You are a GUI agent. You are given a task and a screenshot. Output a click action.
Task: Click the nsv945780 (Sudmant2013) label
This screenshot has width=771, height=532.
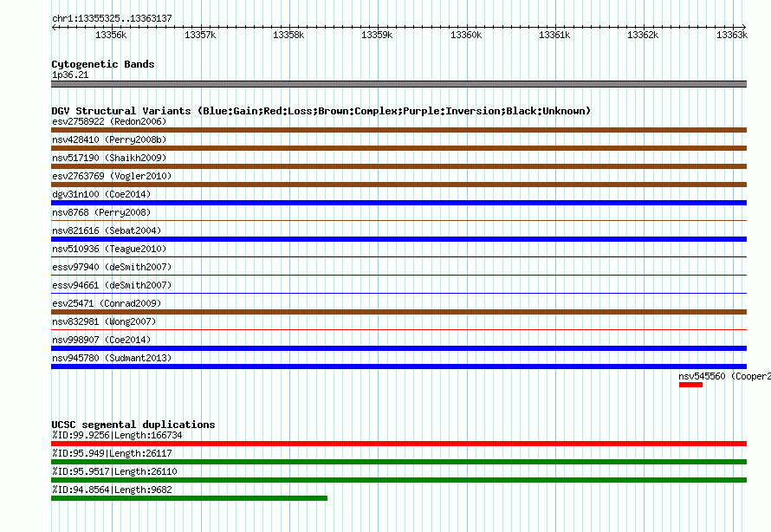112,358
